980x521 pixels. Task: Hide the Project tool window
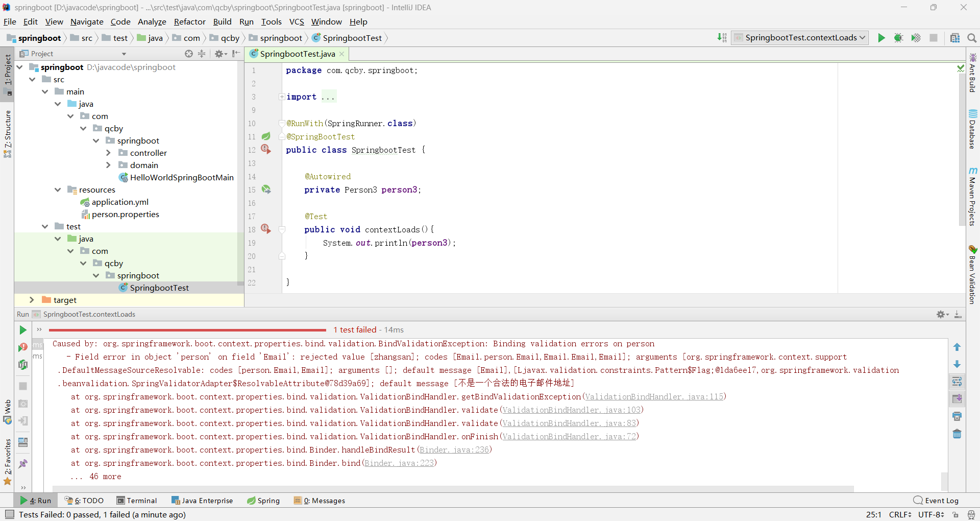click(x=236, y=54)
